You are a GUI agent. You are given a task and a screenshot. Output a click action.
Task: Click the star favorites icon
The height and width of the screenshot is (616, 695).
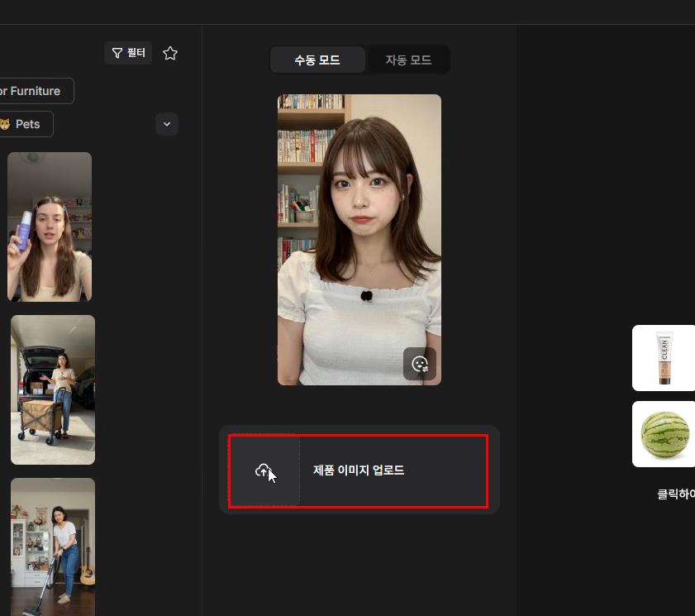coord(170,53)
